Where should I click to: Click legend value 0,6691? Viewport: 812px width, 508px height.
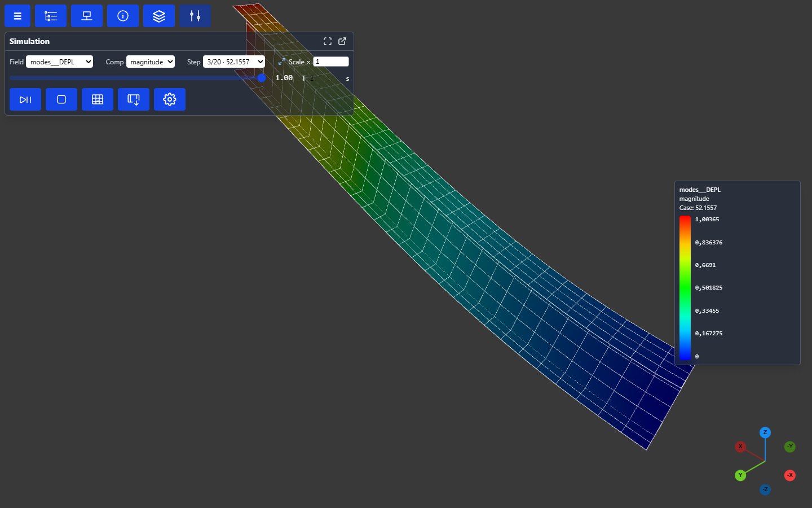705,265
